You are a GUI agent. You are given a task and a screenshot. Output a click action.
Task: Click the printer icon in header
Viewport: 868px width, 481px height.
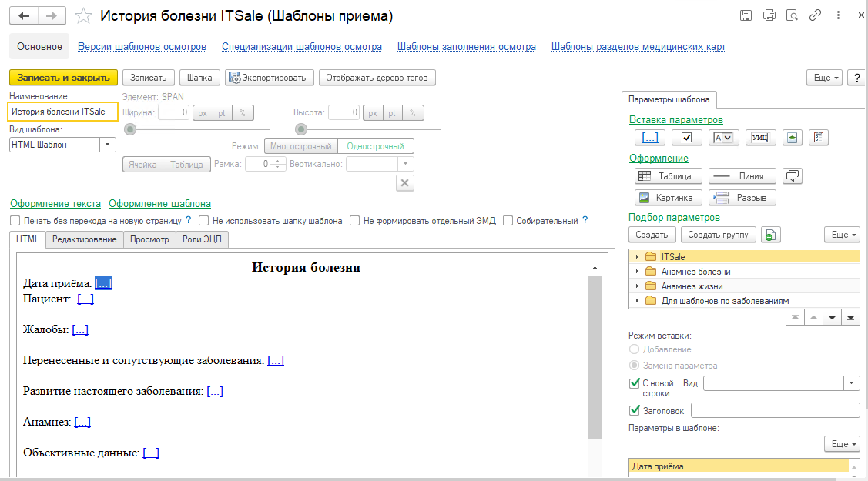point(769,15)
